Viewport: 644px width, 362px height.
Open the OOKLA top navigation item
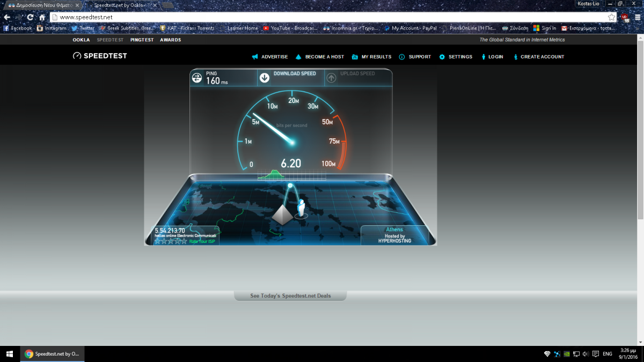point(82,40)
